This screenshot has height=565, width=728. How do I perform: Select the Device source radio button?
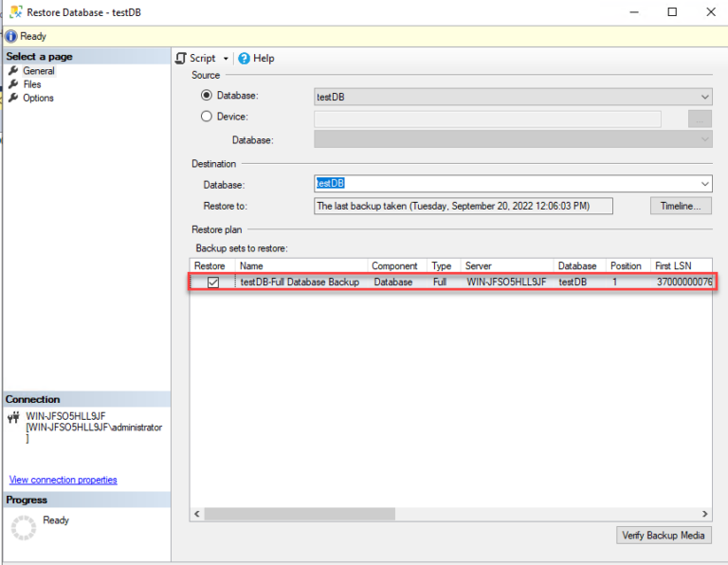click(x=207, y=118)
